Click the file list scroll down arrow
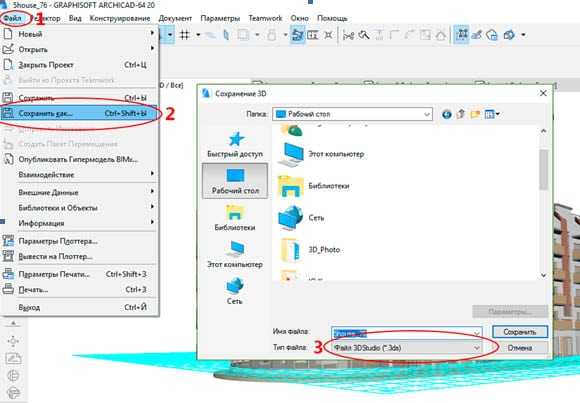The image size is (580, 403). coord(543,275)
